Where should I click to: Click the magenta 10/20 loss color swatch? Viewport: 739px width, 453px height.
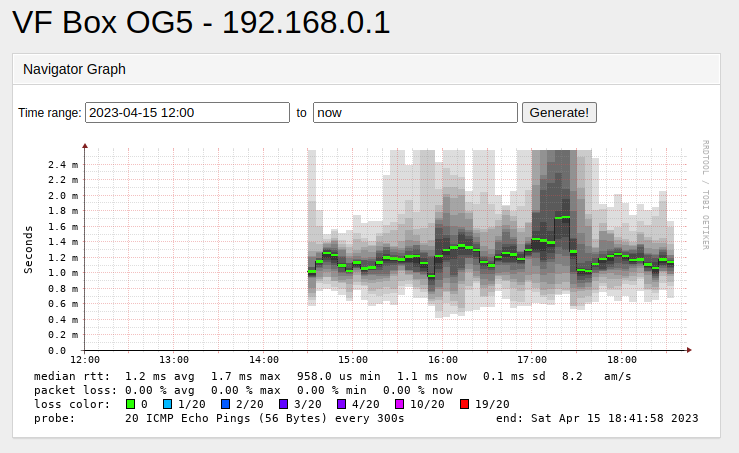point(400,404)
